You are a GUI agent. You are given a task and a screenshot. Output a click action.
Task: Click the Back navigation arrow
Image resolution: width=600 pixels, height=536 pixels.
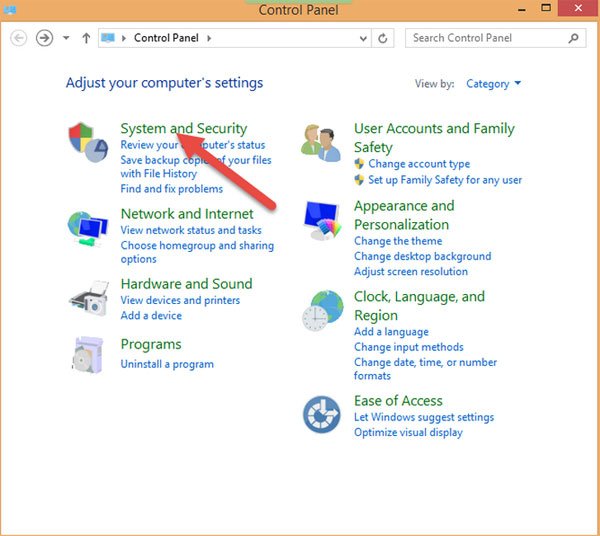click(18, 38)
